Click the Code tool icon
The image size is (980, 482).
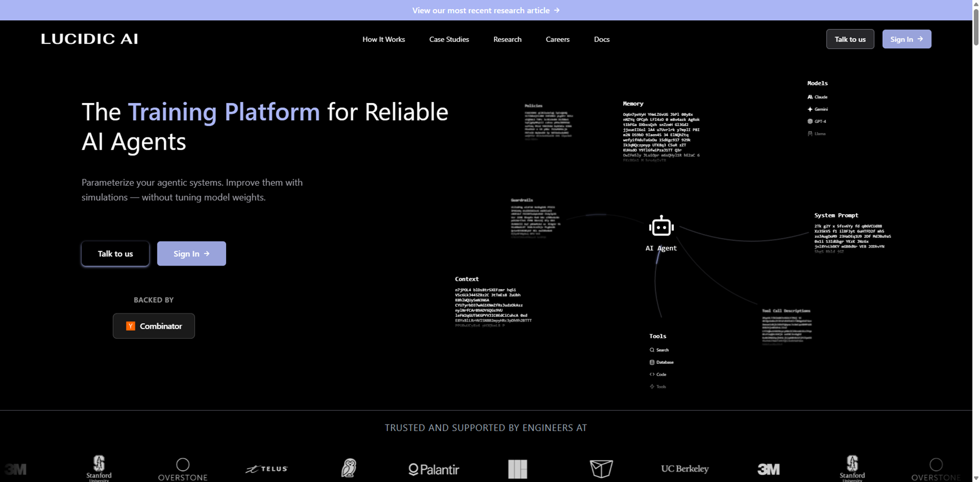(652, 375)
